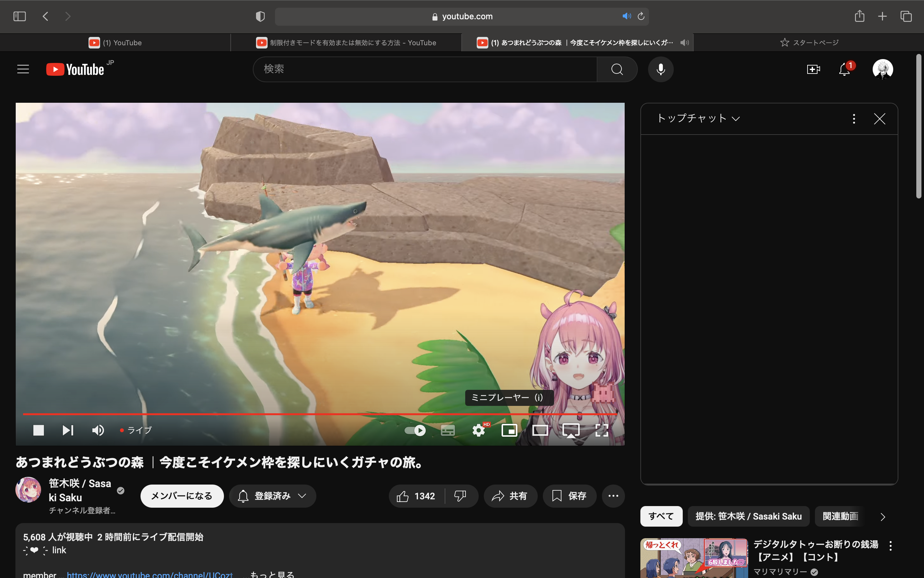Click the 保存 save button
Viewport: 924px width, 578px height.
pyautogui.click(x=569, y=496)
